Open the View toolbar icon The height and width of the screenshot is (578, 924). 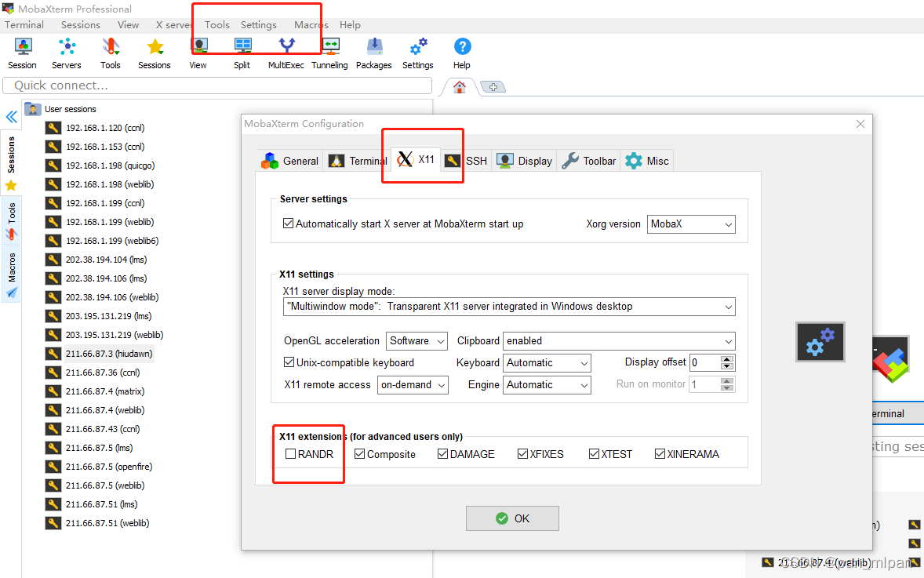[198, 53]
